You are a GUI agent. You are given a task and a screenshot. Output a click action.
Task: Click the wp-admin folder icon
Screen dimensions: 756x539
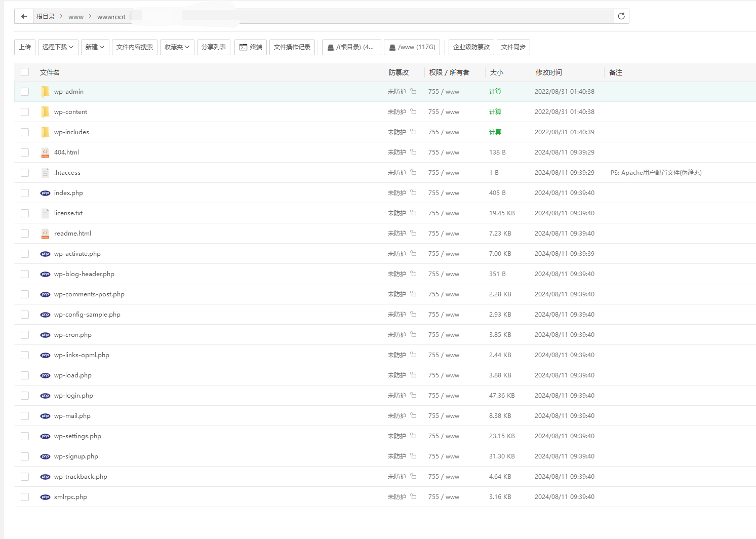[x=45, y=92]
